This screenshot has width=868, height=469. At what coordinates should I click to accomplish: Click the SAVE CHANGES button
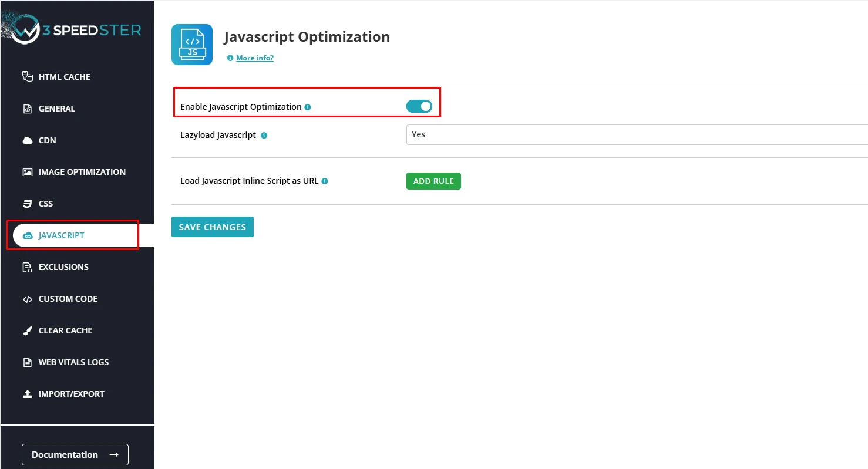tap(212, 227)
